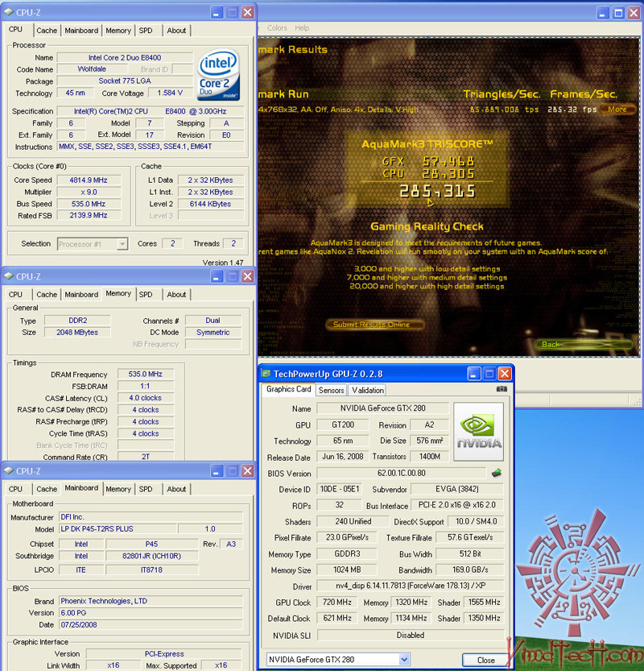The width and height of the screenshot is (644, 671).
Task: Open Memory tab in bottom CPU-Z window
Action: (118, 489)
